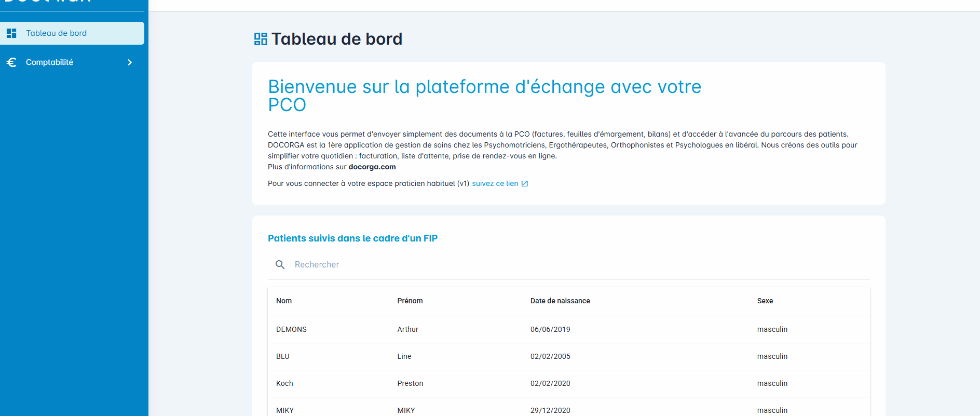Click the dashboard grid icon in sidebar
This screenshot has height=416, width=980.
(11, 33)
